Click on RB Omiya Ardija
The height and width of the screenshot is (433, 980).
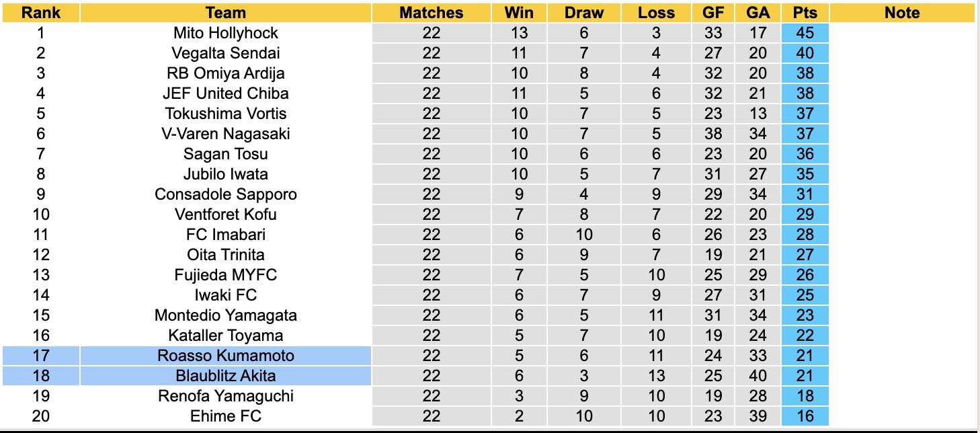tap(226, 73)
